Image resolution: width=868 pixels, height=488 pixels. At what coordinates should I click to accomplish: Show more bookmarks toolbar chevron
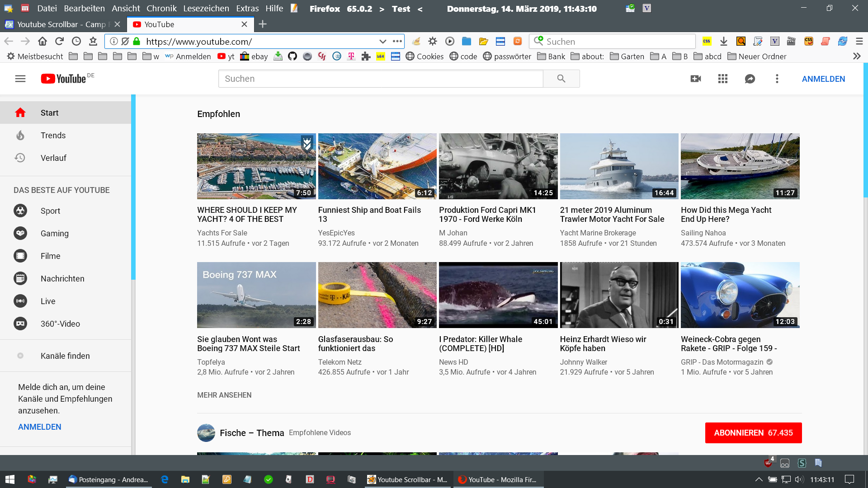point(857,56)
